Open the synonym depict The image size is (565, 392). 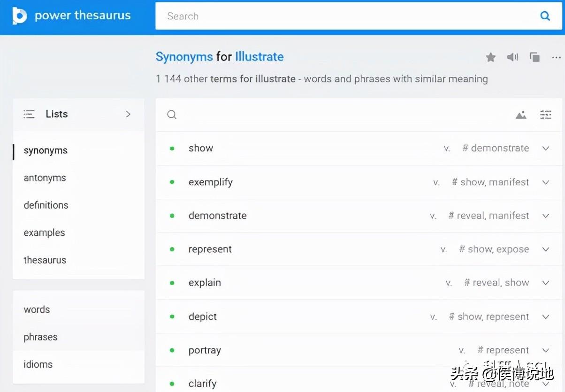tap(203, 317)
